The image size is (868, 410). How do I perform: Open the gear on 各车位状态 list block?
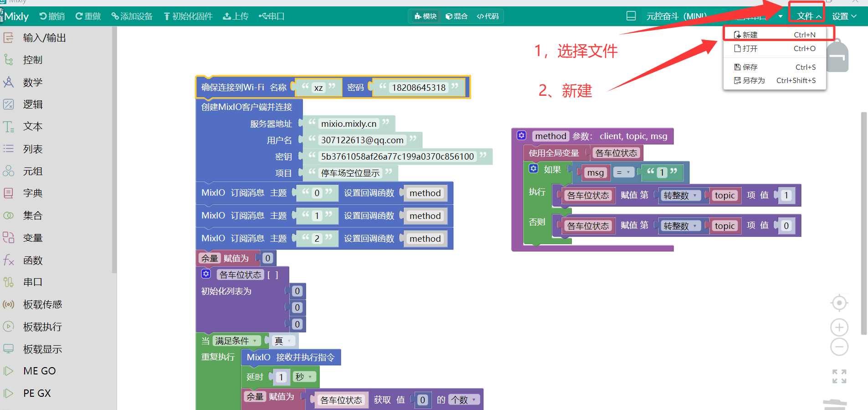coord(206,274)
